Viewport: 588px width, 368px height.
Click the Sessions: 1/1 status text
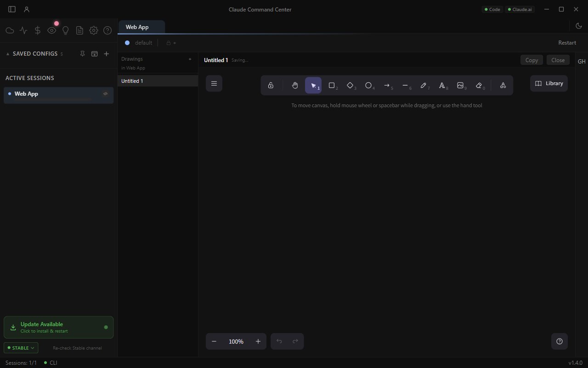point(21,363)
